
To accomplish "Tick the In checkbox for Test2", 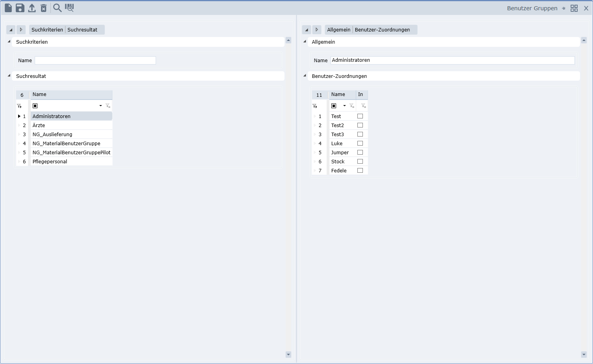I will point(360,125).
